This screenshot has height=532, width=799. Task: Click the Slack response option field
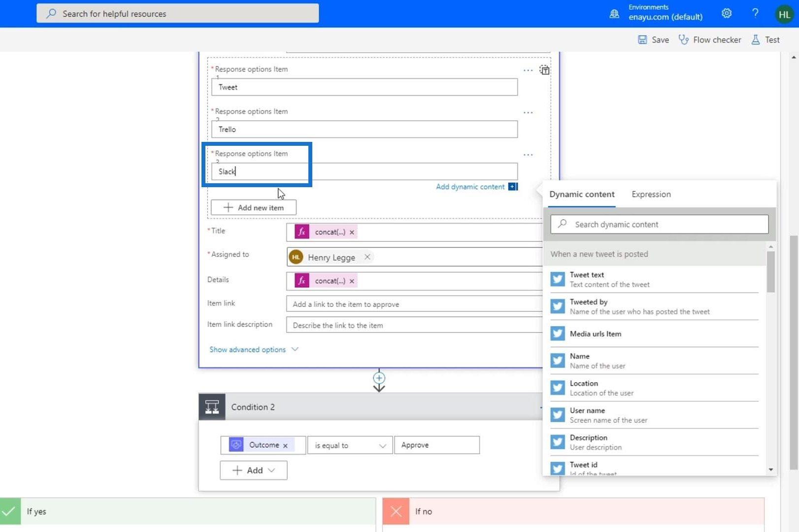point(364,171)
